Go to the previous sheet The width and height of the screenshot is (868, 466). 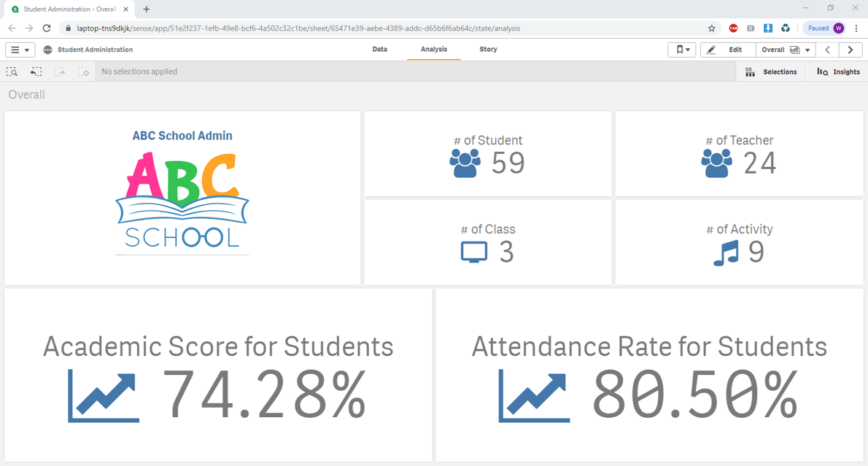pyautogui.click(x=828, y=50)
